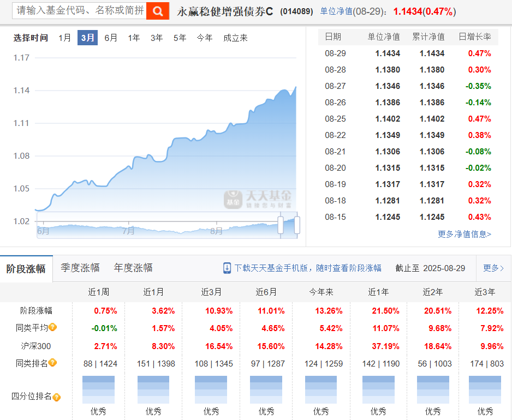Click the mobile phone download icon
Screen dimensions: 512x420
pos(227,268)
